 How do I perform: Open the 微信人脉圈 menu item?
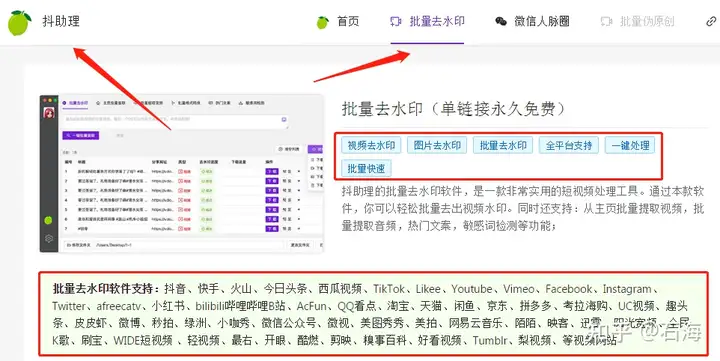click(542, 22)
